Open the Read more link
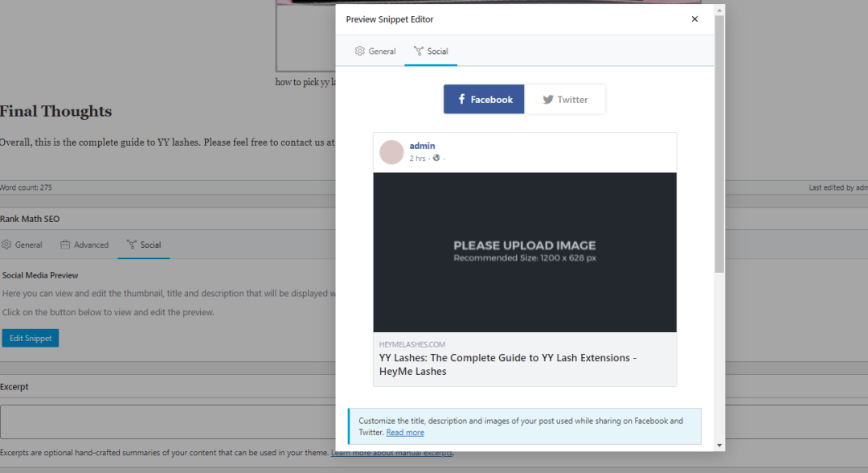 click(404, 433)
